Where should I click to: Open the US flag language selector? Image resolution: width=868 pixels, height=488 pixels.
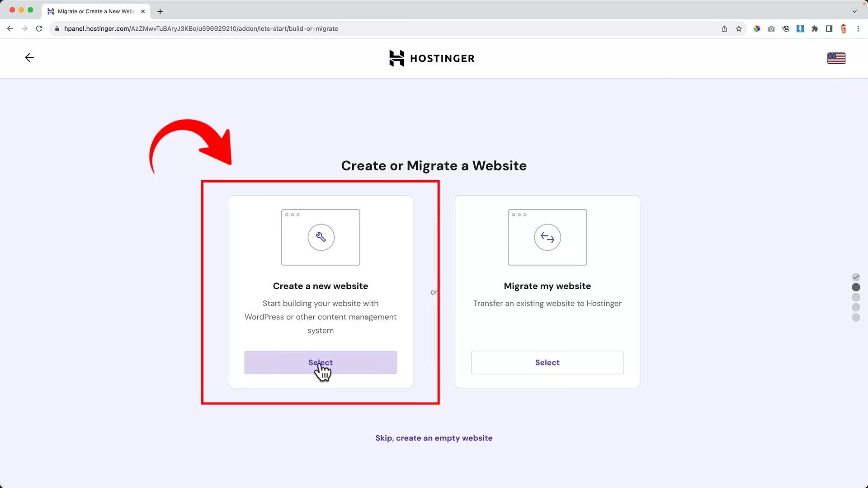[x=836, y=58]
